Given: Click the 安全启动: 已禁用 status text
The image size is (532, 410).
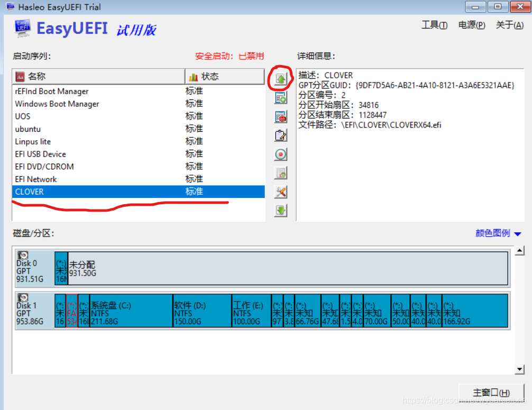Looking at the screenshot, I should tap(230, 56).
